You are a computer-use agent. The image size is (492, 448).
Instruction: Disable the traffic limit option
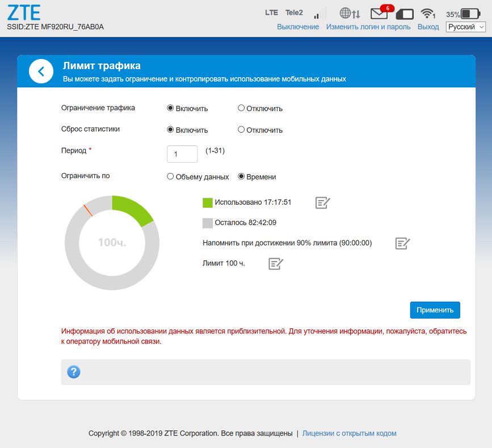(241, 108)
